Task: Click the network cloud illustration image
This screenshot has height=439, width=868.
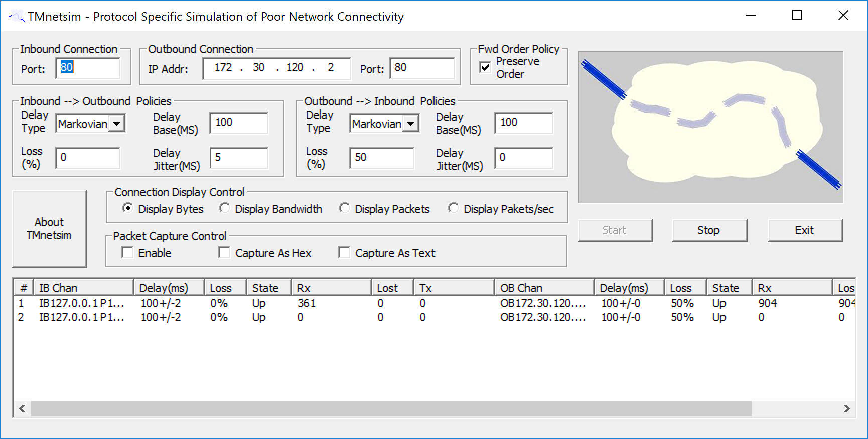Action: pos(710,127)
